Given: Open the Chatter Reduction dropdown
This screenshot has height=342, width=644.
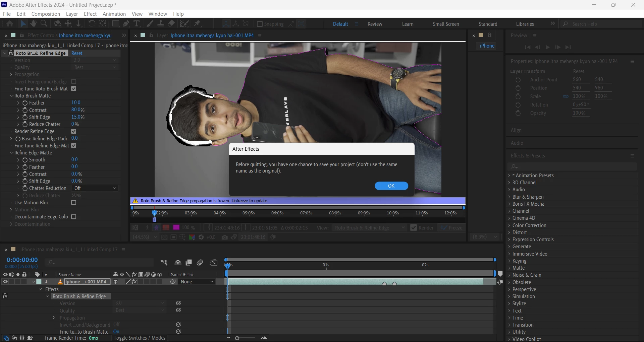Looking at the screenshot, I should [x=95, y=188].
